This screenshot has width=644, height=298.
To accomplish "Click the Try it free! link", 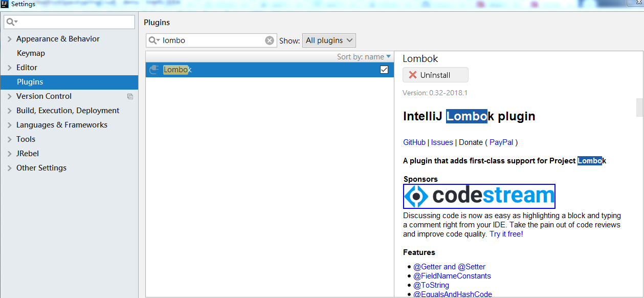I will [506, 234].
